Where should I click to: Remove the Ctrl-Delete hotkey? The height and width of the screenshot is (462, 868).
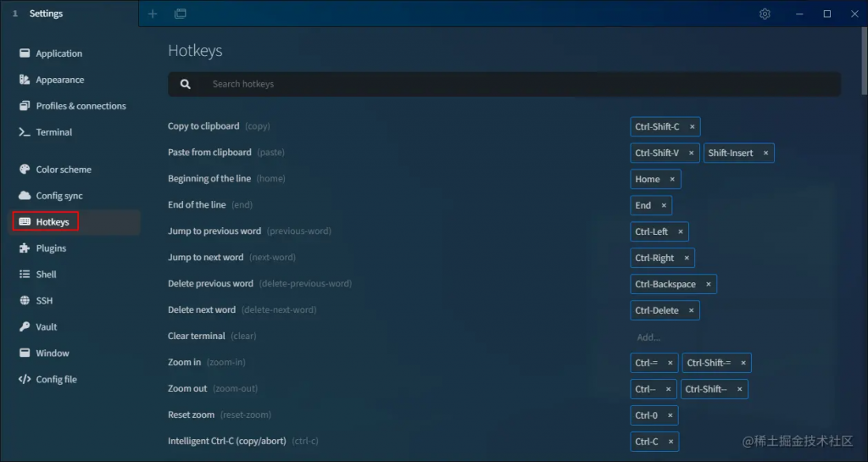[691, 310]
